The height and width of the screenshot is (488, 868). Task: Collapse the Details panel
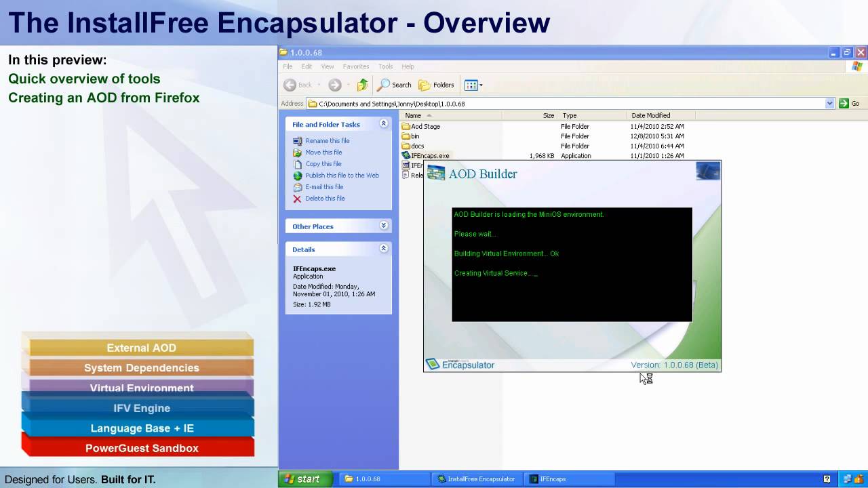point(383,249)
